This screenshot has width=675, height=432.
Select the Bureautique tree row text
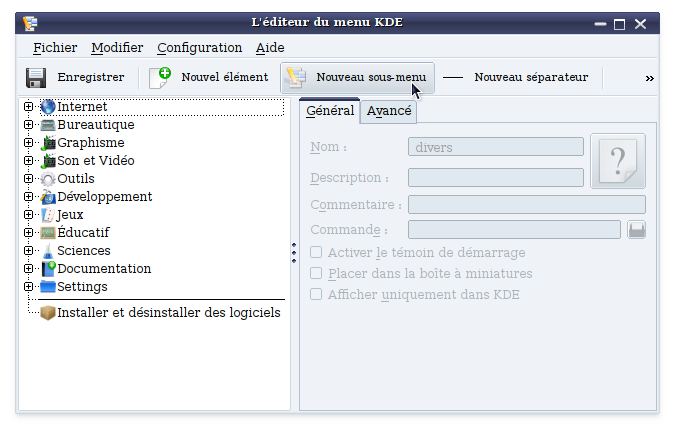tap(96, 125)
